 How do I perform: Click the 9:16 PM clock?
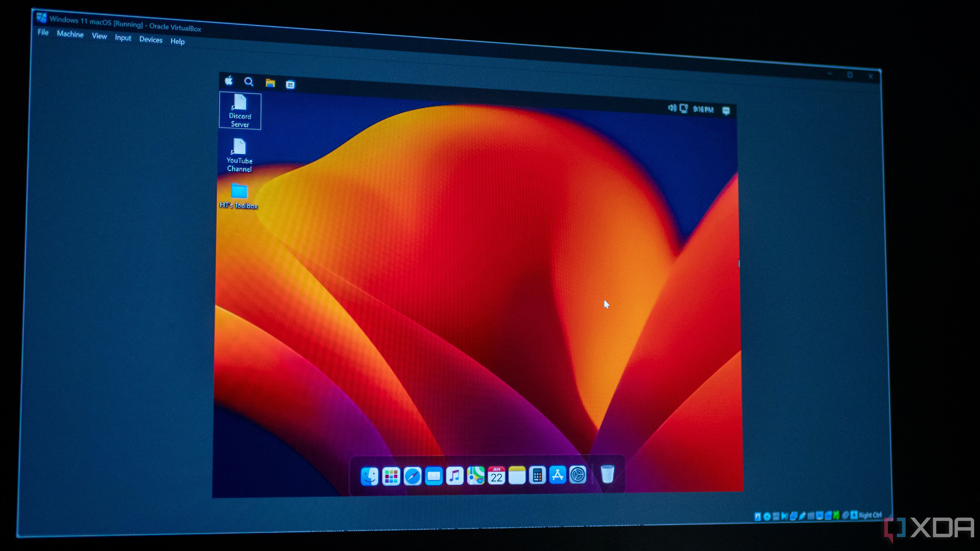(x=703, y=110)
